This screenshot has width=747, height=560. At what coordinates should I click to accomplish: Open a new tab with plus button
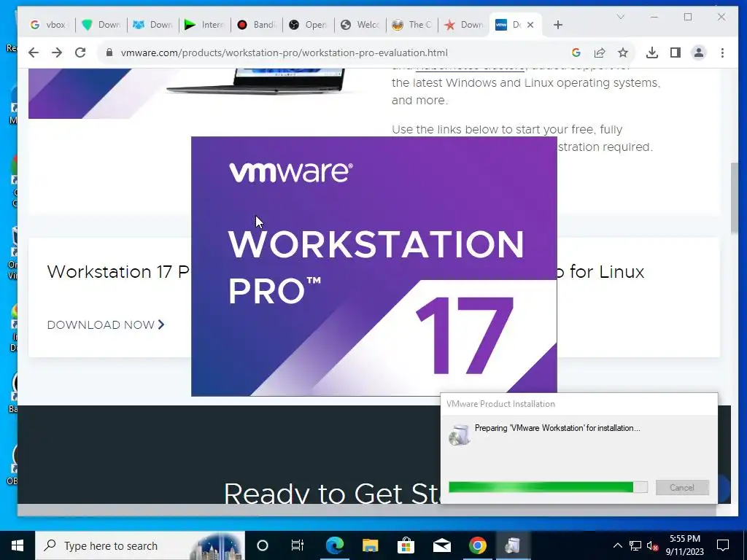point(558,25)
